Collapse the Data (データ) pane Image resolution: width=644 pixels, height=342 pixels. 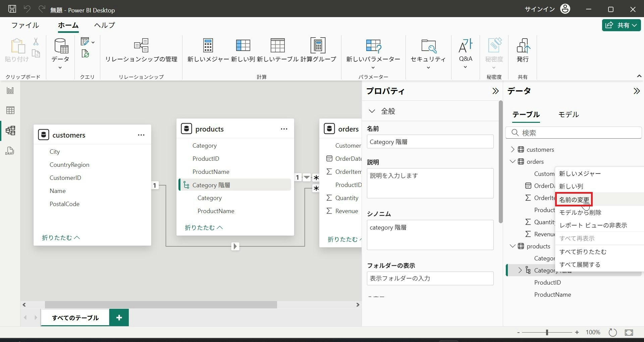tap(637, 91)
